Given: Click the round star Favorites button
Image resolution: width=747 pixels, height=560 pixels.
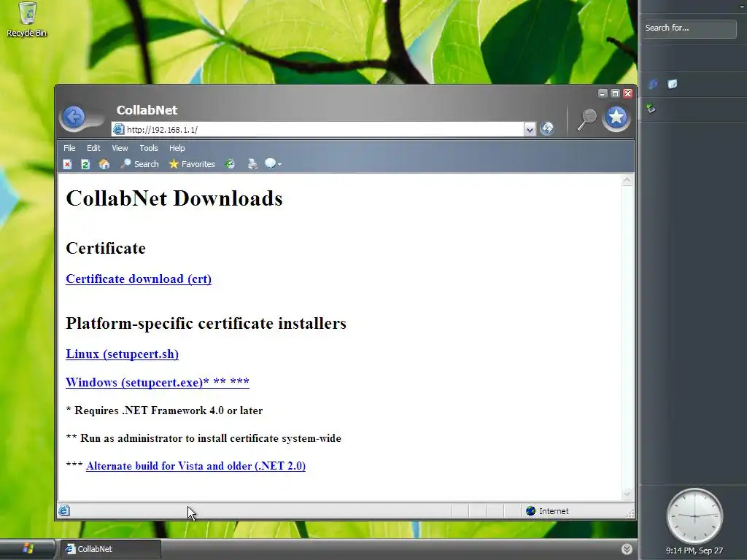Looking at the screenshot, I should pyautogui.click(x=616, y=117).
